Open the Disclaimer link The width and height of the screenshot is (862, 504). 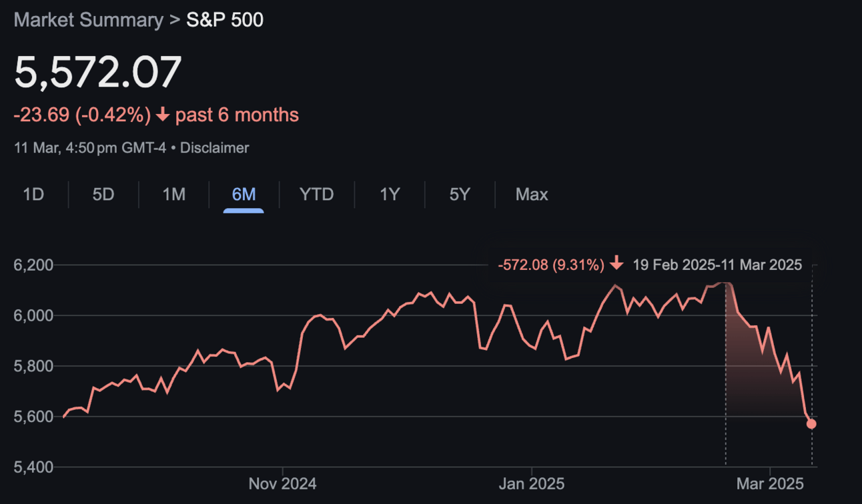click(x=214, y=148)
